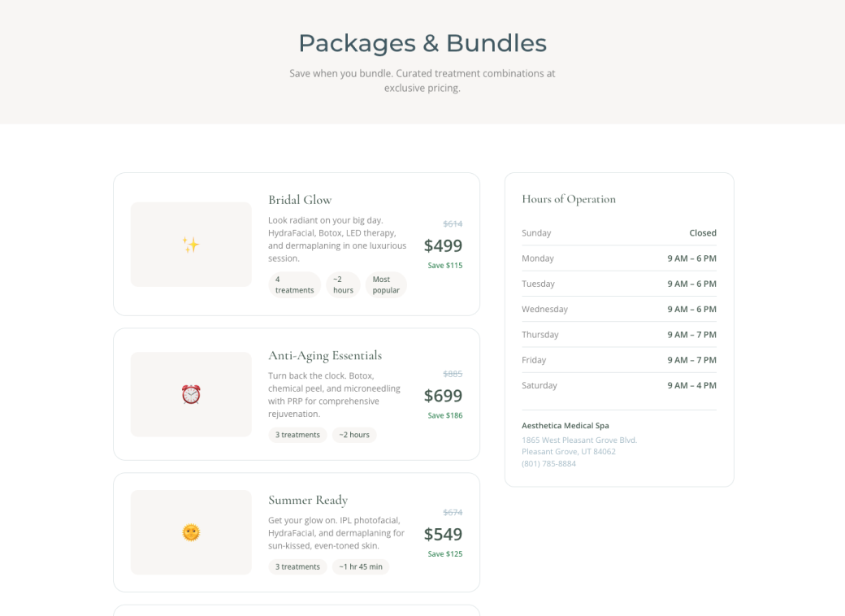
Task: Open the 1865 West Pleasant Grove Blvd. address
Action: 579,440
